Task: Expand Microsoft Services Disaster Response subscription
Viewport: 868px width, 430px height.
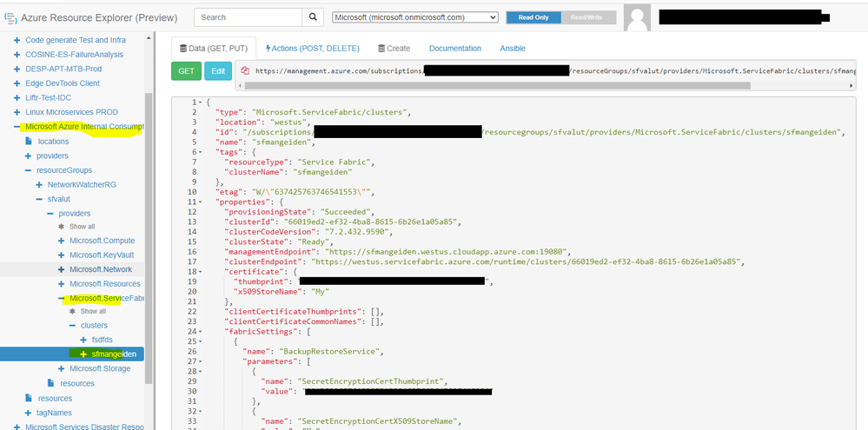Action: pyautogui.click(x=17, y=427)
